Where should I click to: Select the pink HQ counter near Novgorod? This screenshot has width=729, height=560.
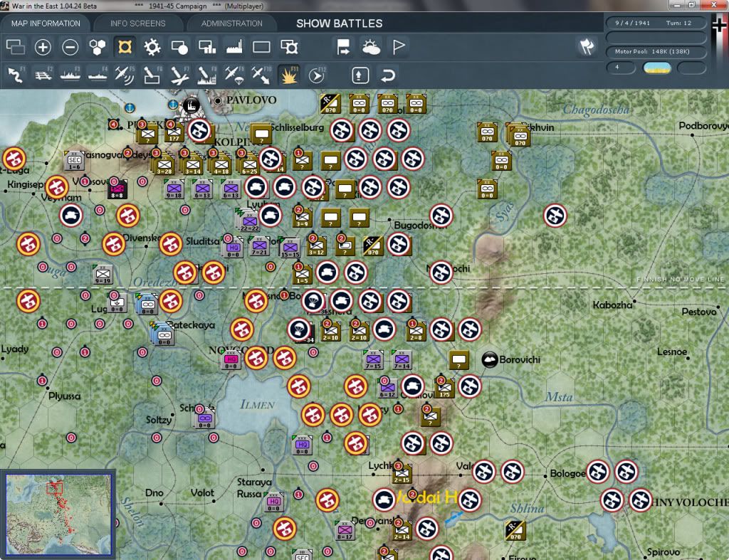point(231,360)
